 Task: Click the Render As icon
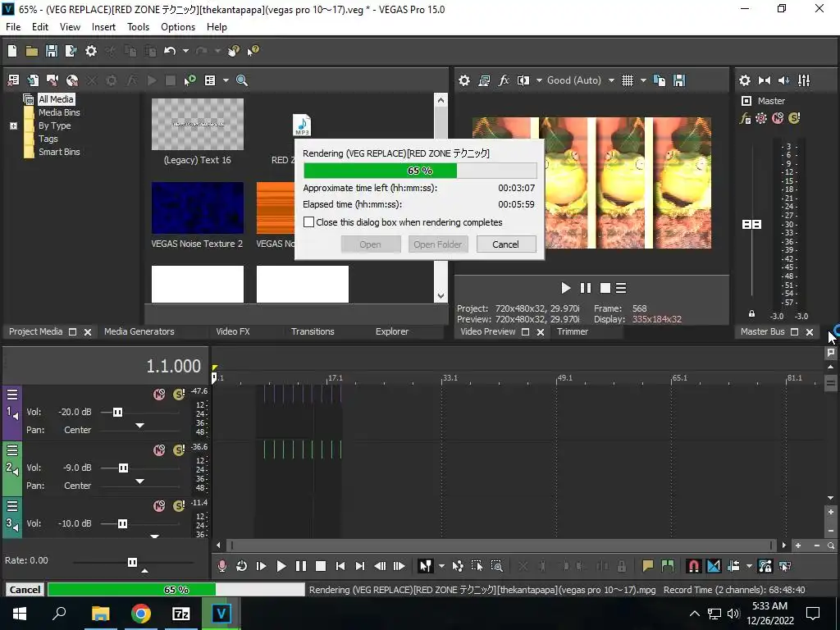[x=71, y=51]
